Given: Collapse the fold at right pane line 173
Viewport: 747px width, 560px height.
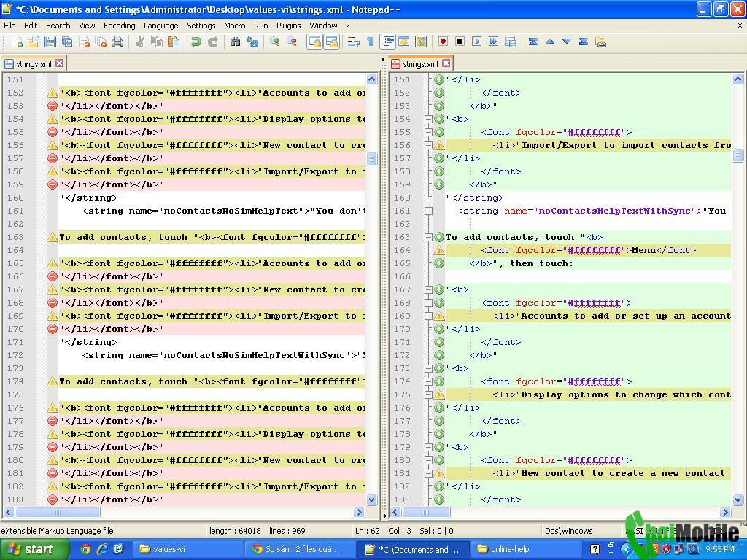Looking at the screenshot, I should (428, 368).
